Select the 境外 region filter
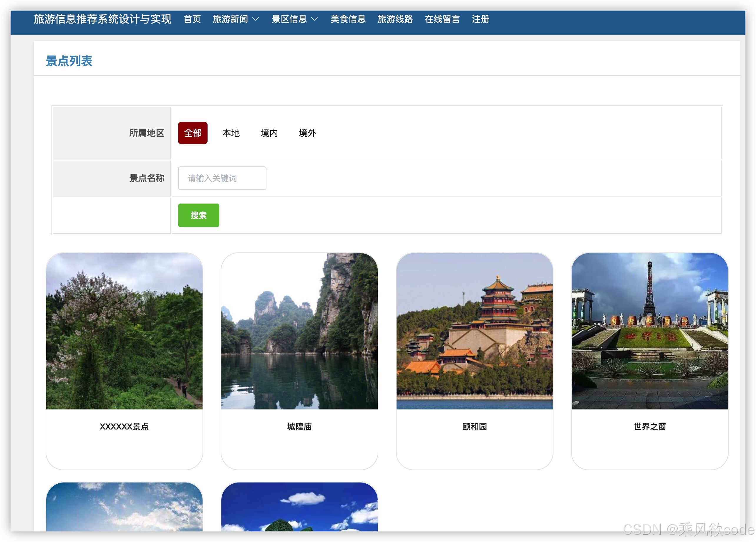Viewport: 756px width, 542px height. [308, 133]
